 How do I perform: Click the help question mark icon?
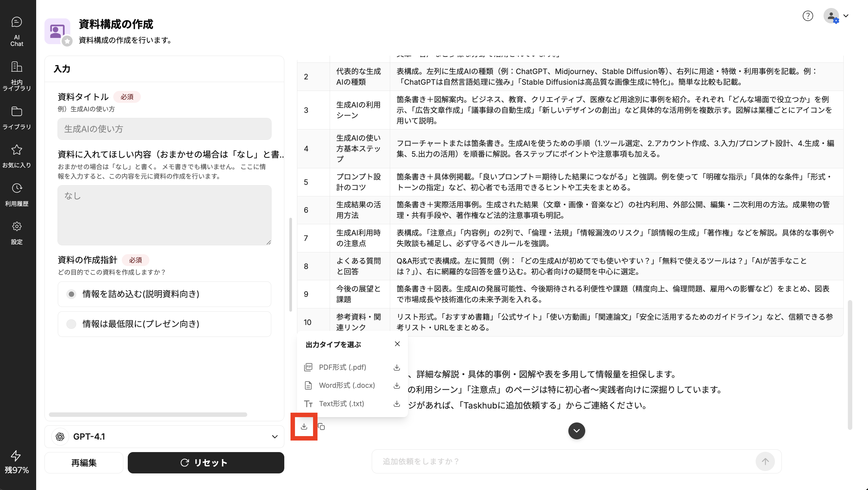click(x=807, y=16)
